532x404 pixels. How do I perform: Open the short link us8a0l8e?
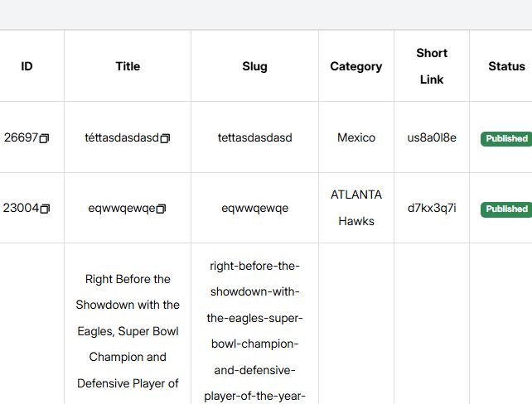tap(432, 137)
